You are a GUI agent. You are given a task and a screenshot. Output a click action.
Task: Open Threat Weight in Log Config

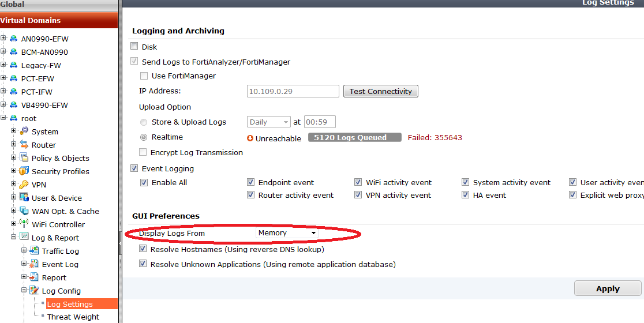(x=73, y=317)
